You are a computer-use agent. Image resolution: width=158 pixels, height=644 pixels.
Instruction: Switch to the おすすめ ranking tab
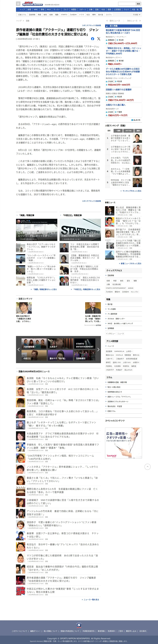128,131
